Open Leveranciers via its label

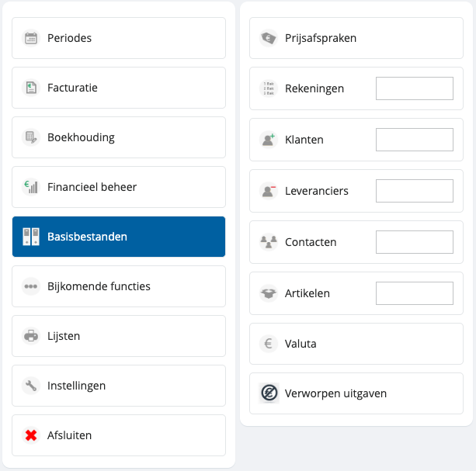(316, 191)
